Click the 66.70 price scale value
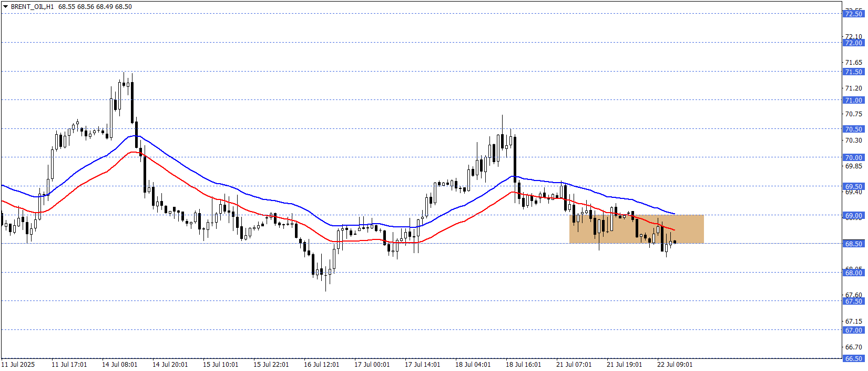Viewport: 868px width, 371px height. [x=853, y=347]
